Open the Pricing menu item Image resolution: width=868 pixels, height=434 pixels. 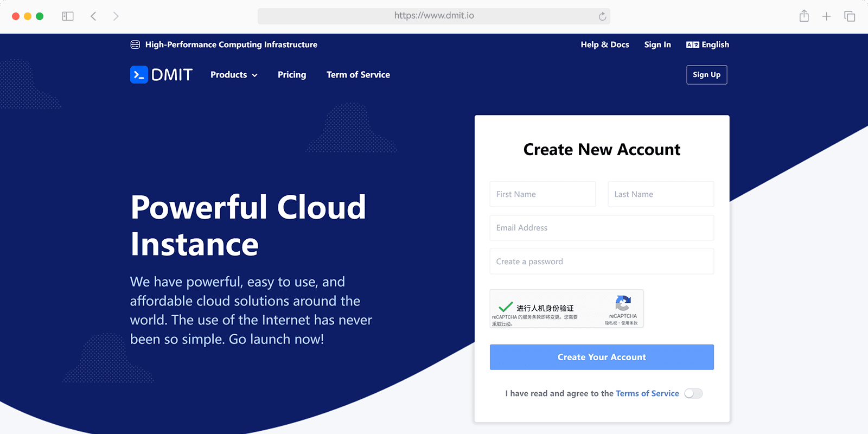pyautogui.click(x=292, y=75)
